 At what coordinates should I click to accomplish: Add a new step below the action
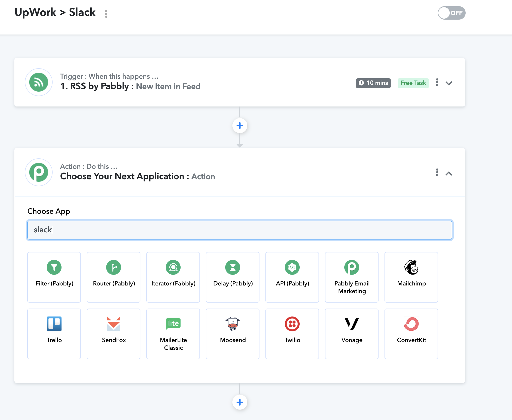240,402
